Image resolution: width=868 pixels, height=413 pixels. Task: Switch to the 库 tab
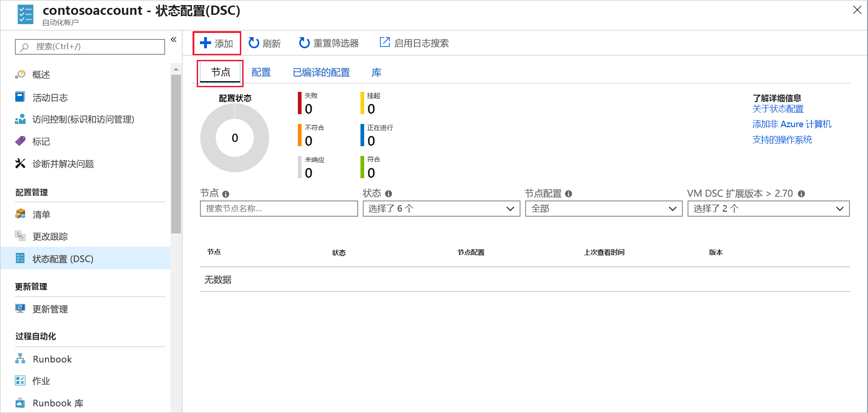point(377,72)
